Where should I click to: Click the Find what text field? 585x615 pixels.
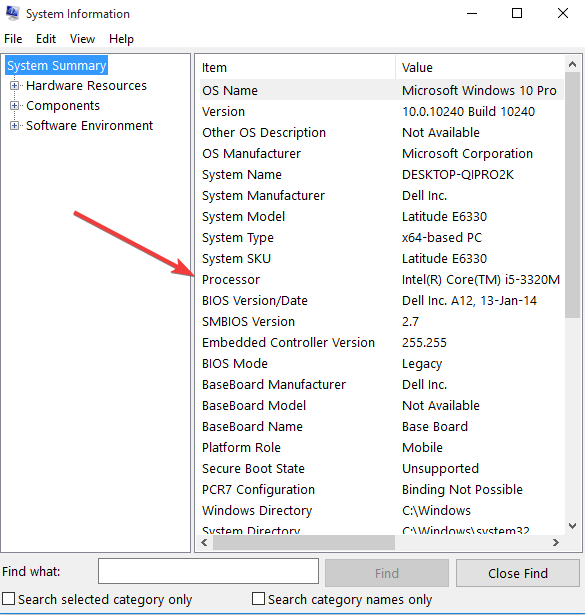coord(208,571)
